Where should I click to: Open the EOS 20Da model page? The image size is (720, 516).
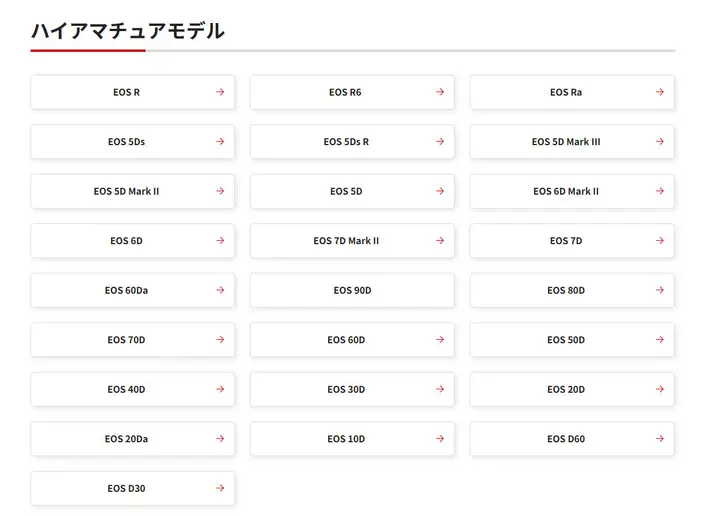pyautogui.click(x=127, y=439)
